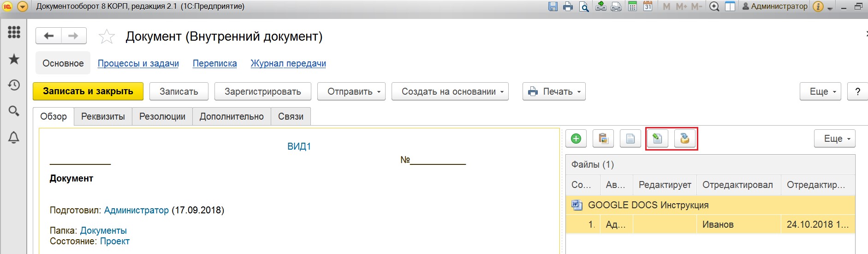Sort by the Редактирует column header

coord(665,185)
